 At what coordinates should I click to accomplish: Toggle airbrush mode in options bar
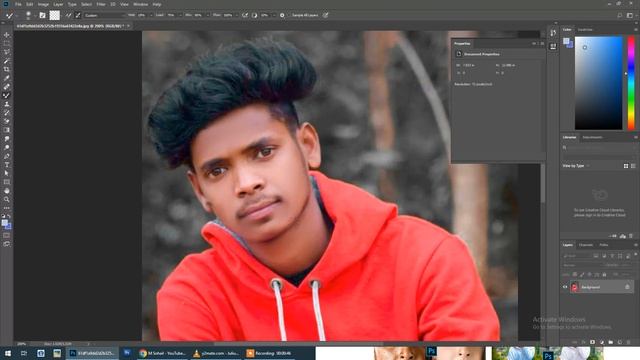pyautogui.click(x=245, y=15)
